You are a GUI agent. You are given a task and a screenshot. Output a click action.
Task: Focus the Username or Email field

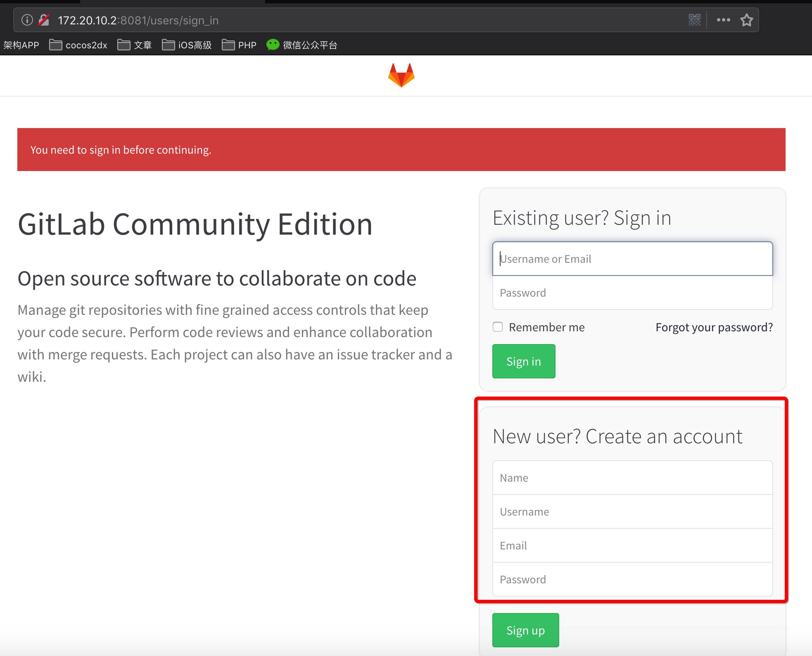click(x=632, y=259)
